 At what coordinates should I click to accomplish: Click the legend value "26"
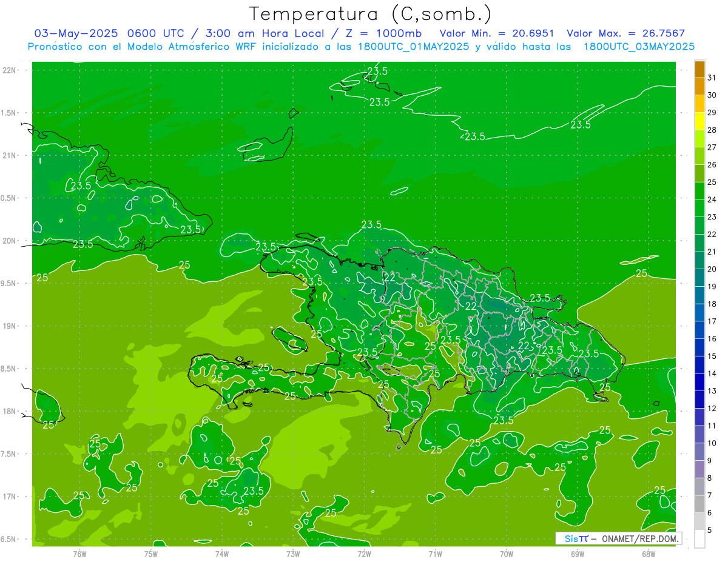tap(712, 165)
